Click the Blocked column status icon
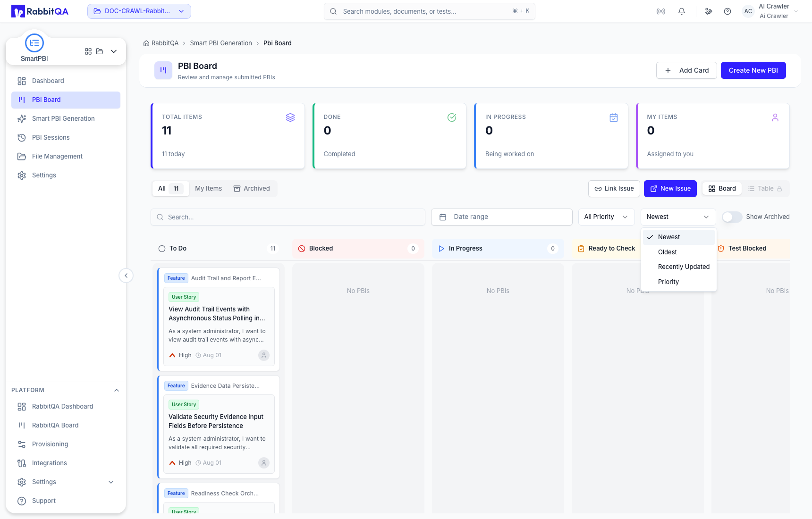Screen dimensions: 812x519 pyautogui.click(x=302, y=249)
